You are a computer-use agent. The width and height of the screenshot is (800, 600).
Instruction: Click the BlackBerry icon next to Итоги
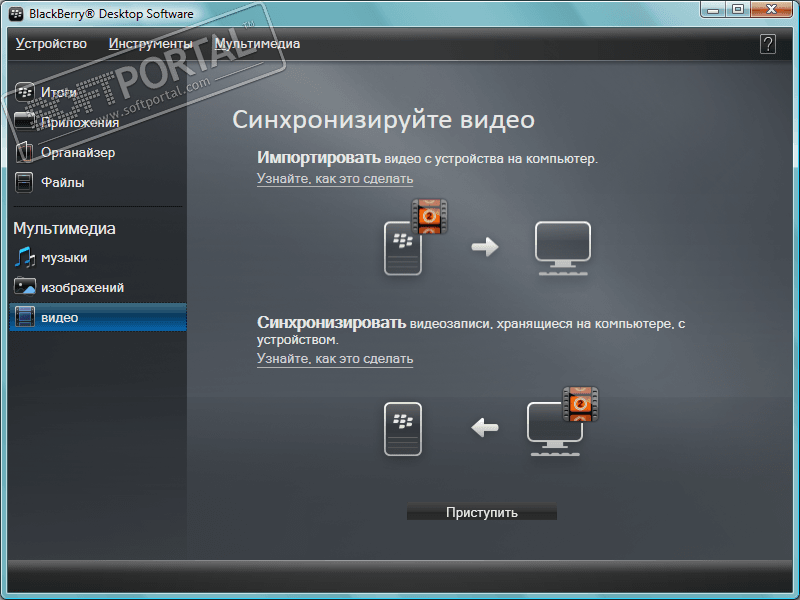point(24,92)
